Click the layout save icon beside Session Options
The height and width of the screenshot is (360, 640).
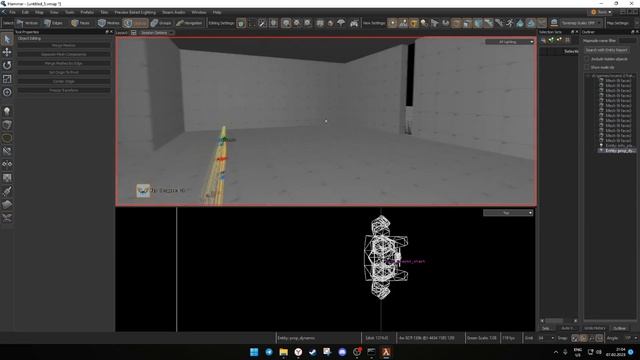pyautogui.click(x=133, y=33)
